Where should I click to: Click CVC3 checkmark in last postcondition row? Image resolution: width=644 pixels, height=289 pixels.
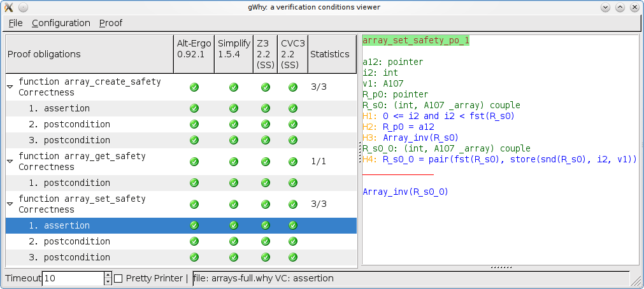(293, 257)
